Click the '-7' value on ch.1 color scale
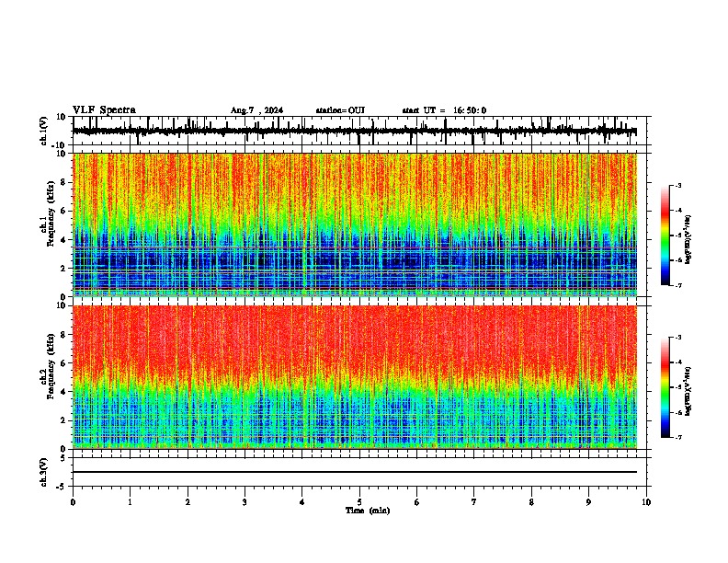The width and height of the screenshot is (728, 563). (x=677, y=286)
